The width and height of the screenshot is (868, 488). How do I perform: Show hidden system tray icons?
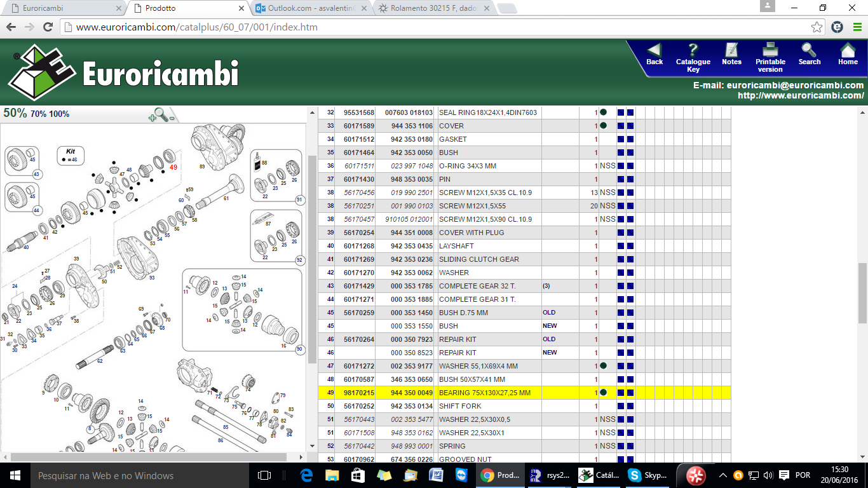click(x=722, y=475)
